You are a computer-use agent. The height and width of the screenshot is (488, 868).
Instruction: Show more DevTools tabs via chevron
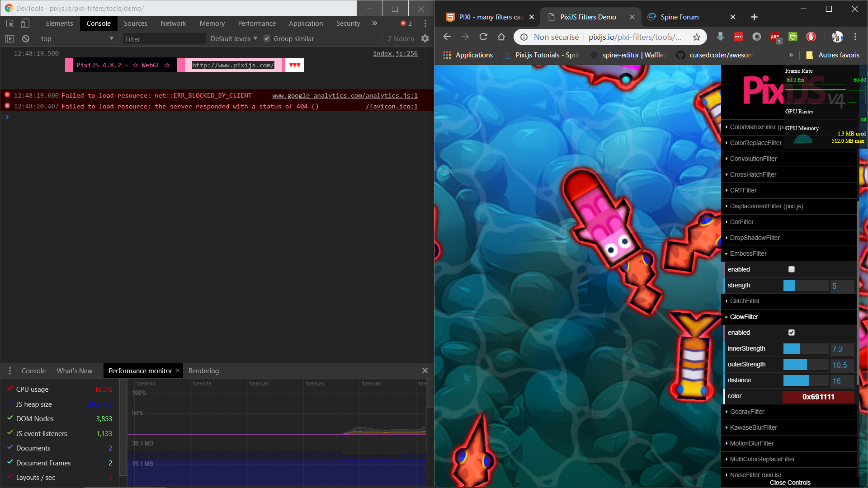374,23
